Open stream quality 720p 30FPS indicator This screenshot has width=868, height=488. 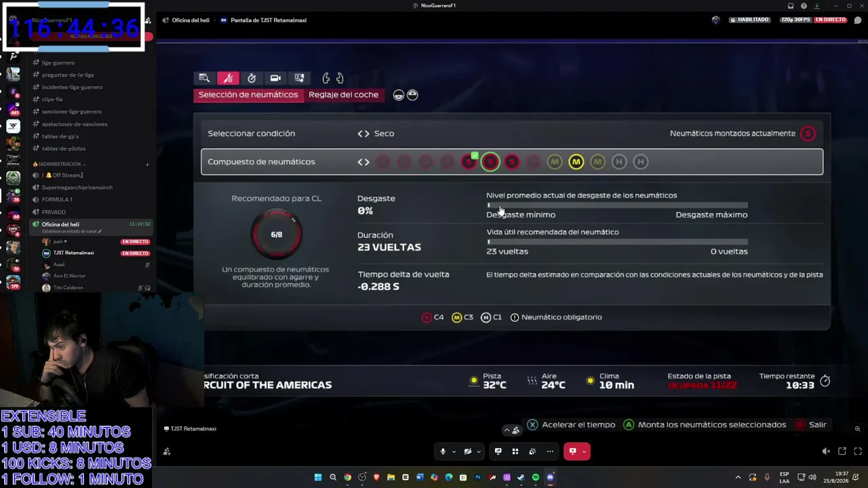(795, 20)
